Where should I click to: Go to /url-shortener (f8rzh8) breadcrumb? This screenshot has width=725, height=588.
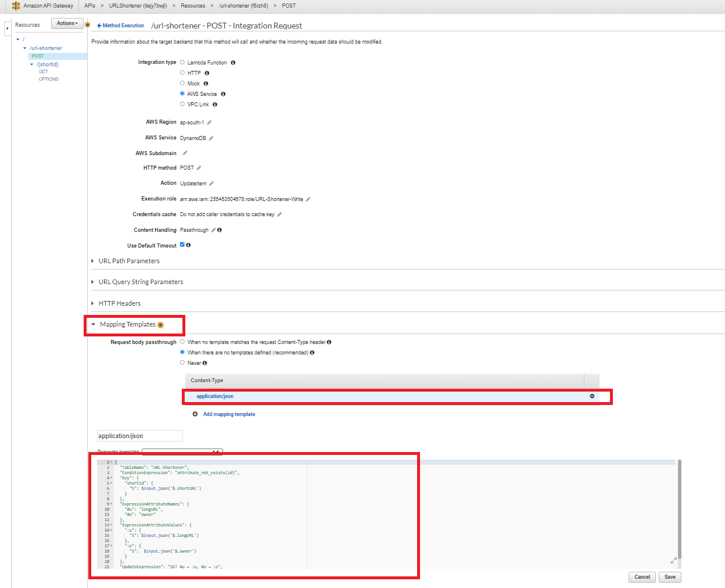(x=243, y=6)
